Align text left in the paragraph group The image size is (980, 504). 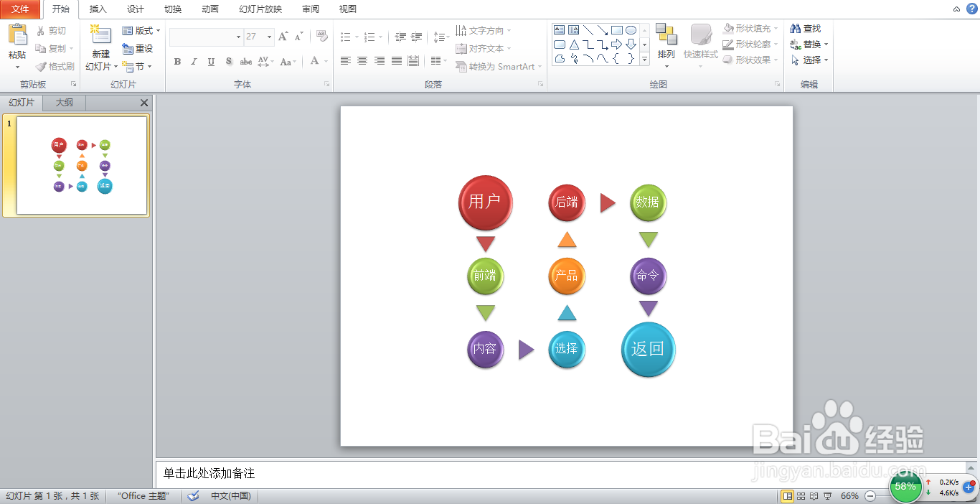click(x=345, y=61)
